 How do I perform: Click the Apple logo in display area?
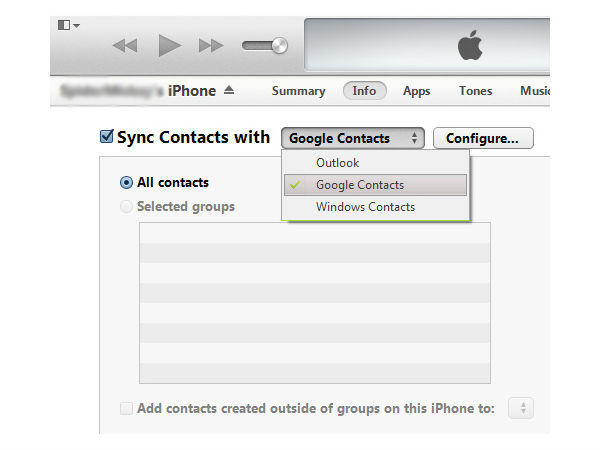(470, 45)
